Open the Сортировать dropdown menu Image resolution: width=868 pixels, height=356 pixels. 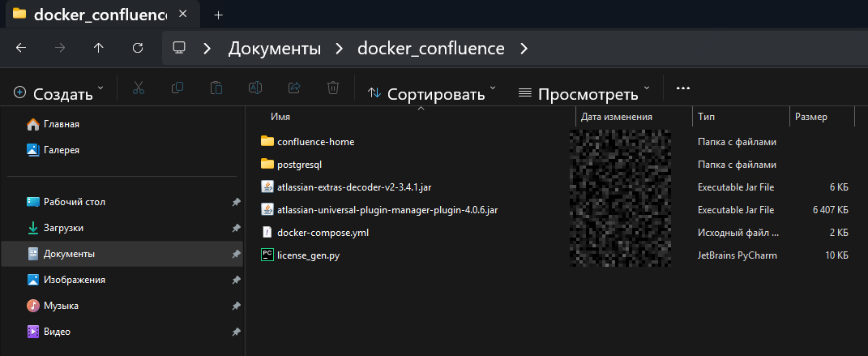pyautogui.click(x=432, y=93)
